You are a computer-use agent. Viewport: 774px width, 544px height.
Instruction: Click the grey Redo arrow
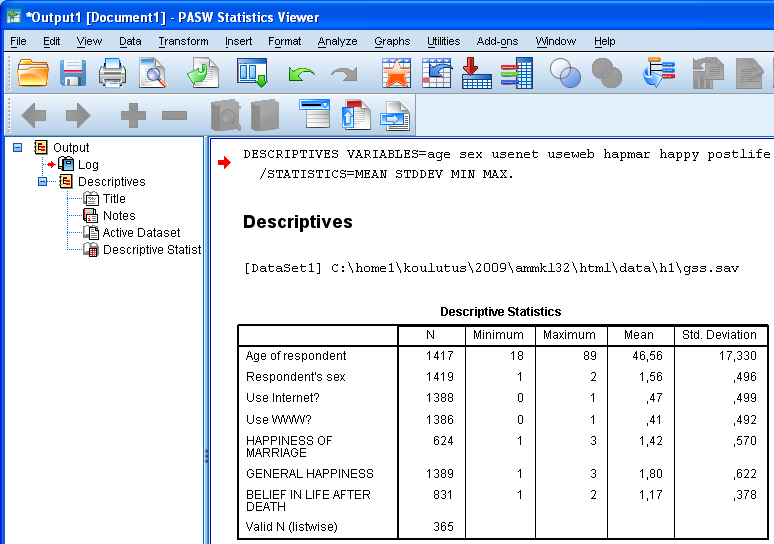pos(344,74)
